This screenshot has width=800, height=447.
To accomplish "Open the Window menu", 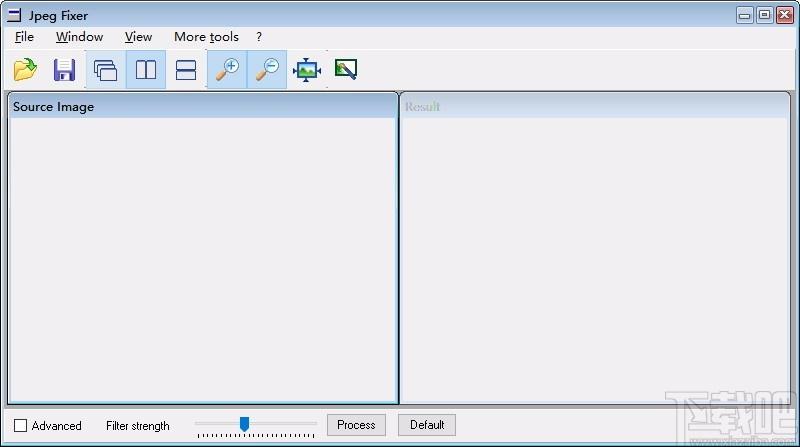I will (x=79, y=37).
